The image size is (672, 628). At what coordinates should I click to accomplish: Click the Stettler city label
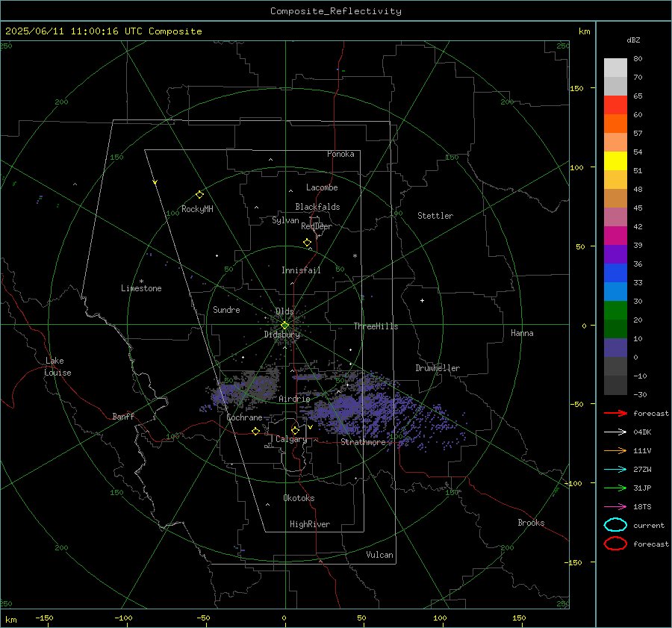click(435, 216)
